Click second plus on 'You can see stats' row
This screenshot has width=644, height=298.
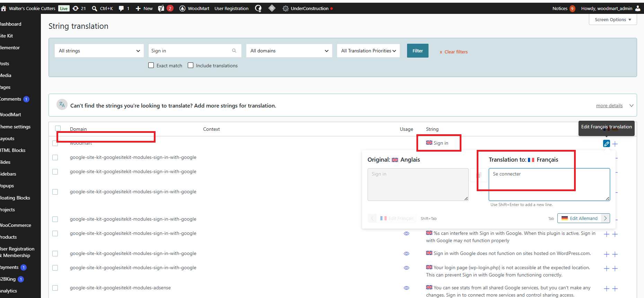(x=615, y=289)
